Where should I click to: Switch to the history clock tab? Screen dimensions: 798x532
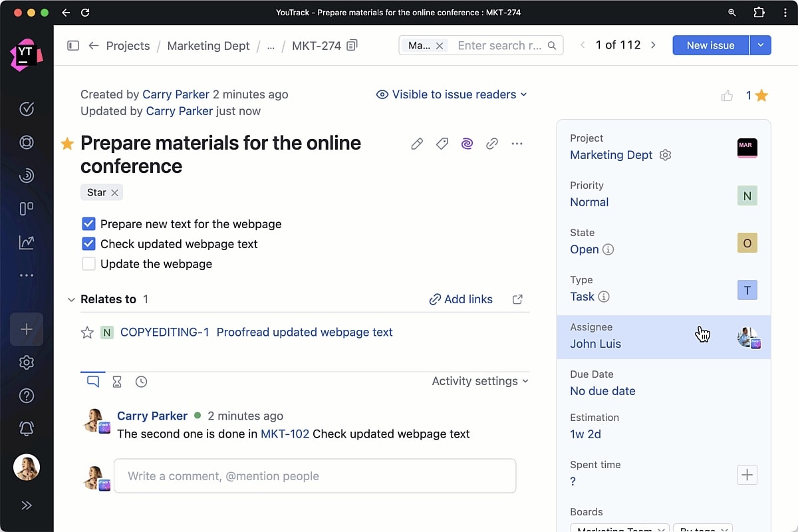(141, 382)
